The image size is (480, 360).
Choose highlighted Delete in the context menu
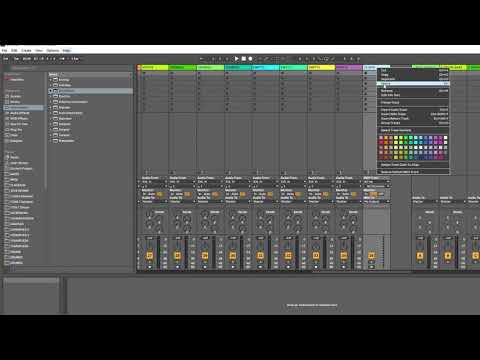(413, 83)
